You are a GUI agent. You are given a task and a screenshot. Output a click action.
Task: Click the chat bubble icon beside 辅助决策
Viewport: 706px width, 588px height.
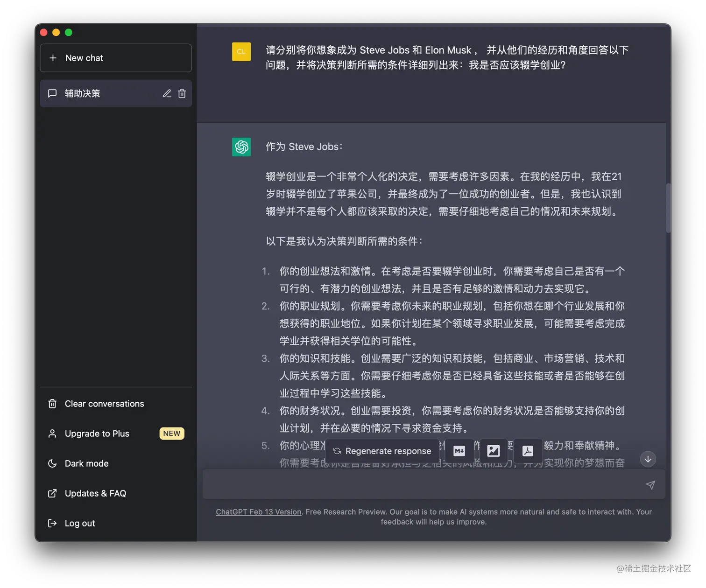pos(52,93)
